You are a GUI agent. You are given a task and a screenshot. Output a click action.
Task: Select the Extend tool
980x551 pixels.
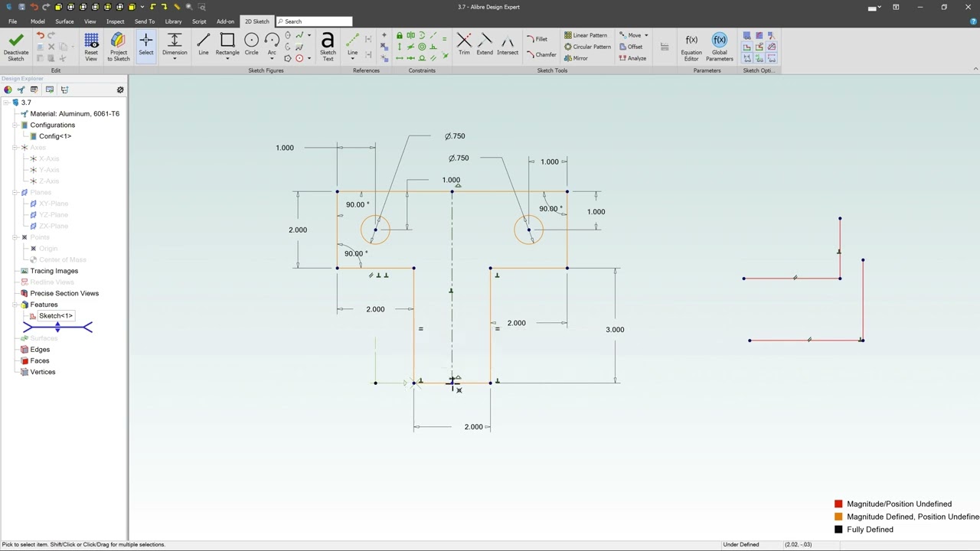tap(485, 44)
